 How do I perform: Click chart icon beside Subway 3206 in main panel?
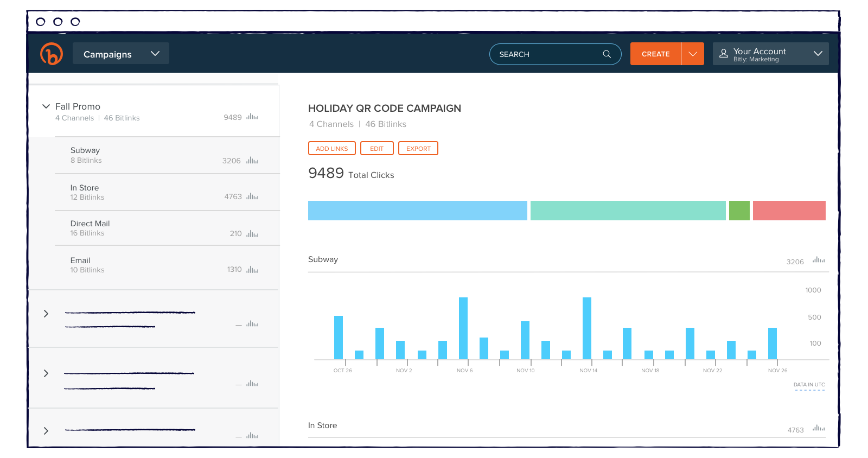[819, 260]
